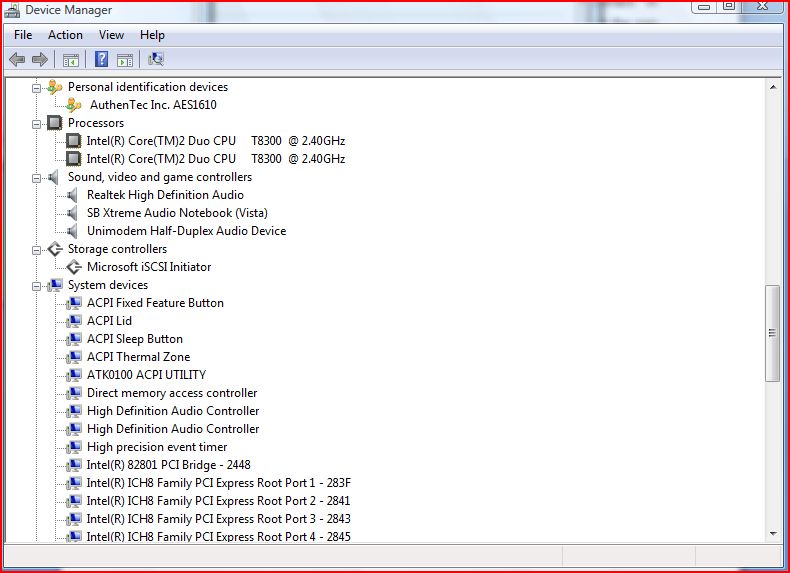Click the Storage controllers category icon
The width and height of the screenshot is (790, 573).
54,249
